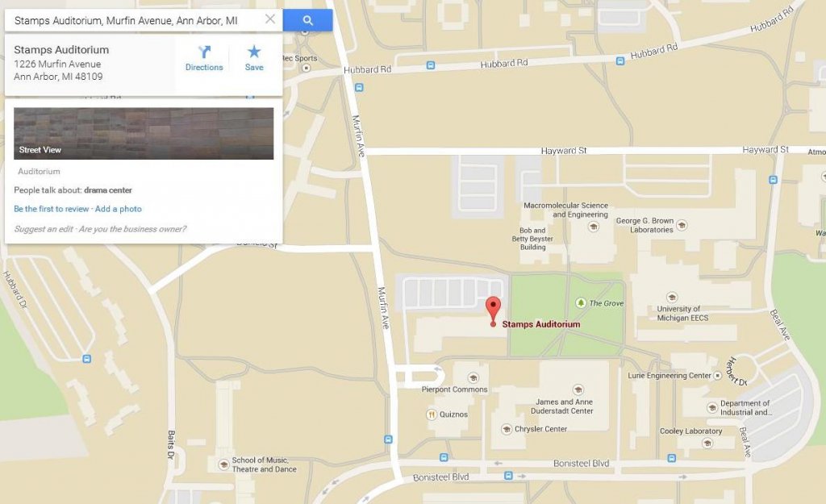Image resolution: width=826 pixels, height=504 pixels.
Task: Save Stamps Auditorium with star icon
Action: coord(254,58)
